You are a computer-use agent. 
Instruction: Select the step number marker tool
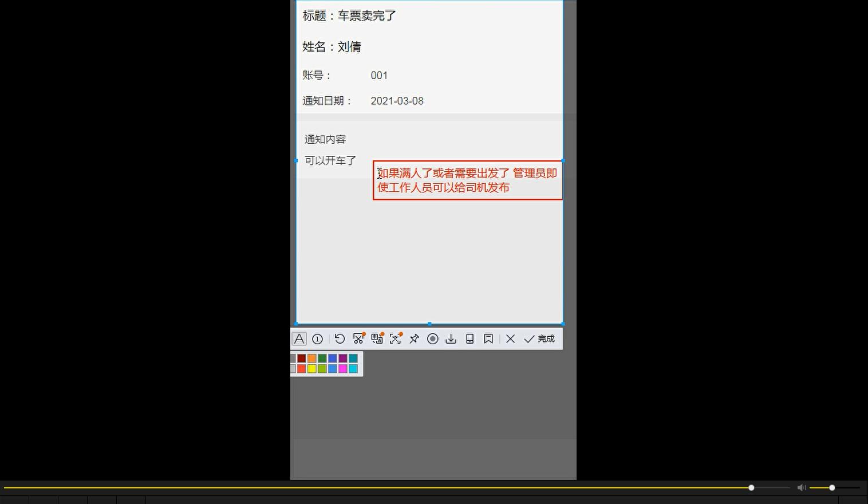coord(318,338)
